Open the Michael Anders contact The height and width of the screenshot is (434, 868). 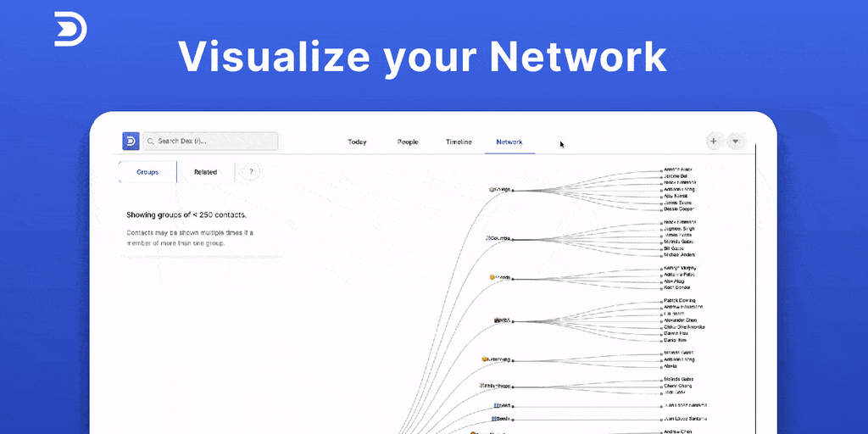click(x=679, y=254)
